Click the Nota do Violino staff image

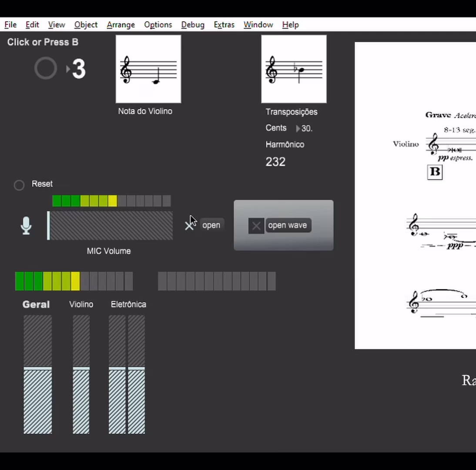pos(148,69)
